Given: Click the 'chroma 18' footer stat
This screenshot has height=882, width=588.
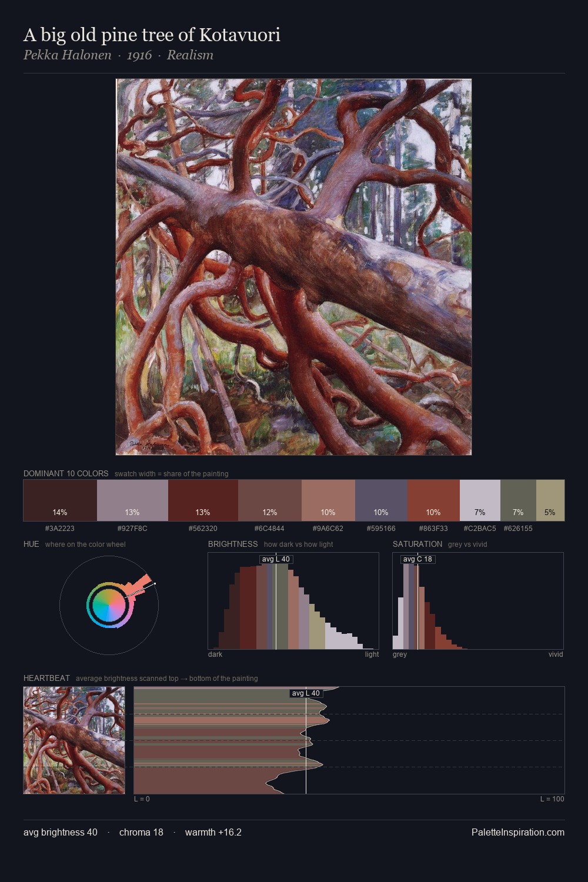Looking at the screenshot, I should tap(141, 832).
